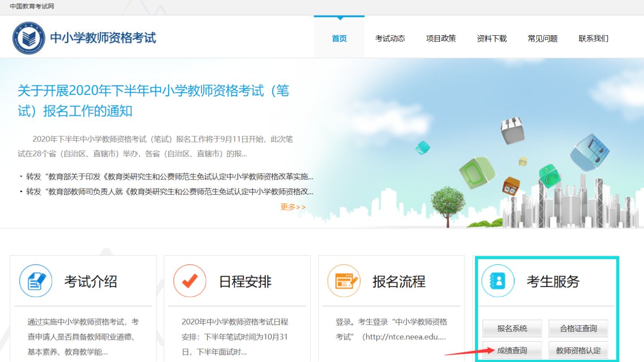Image resolution: width=644 pixels, height=362 pixels.
Task: Open 合格证查询
Action: pyautogui.click(x=578, y=328)
